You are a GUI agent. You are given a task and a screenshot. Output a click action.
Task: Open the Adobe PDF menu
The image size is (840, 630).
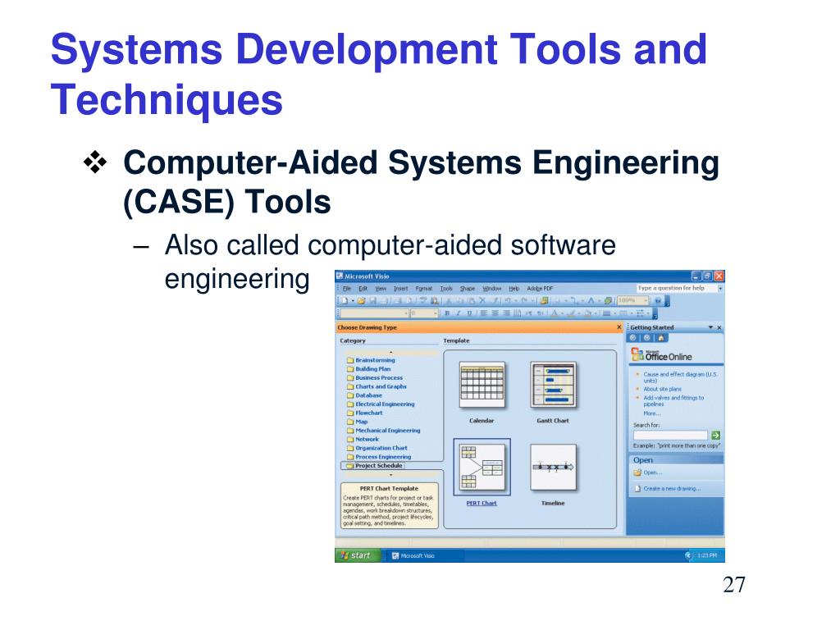click(540, 288)
